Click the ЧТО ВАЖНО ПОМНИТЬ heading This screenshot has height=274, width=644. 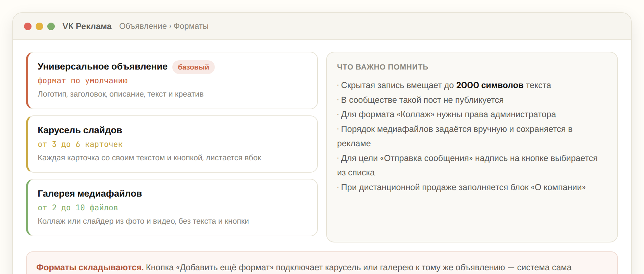(x=383, y=67)
